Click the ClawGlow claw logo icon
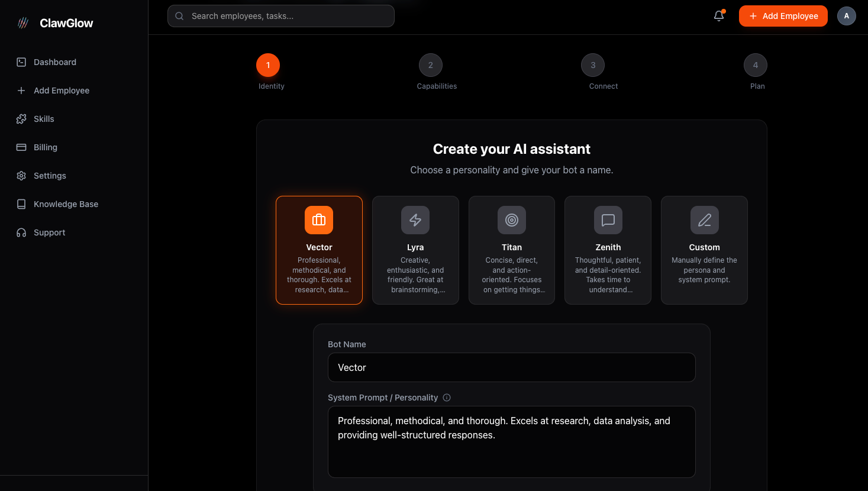Viewport: 868px width, 491px height. coord(23,23)
